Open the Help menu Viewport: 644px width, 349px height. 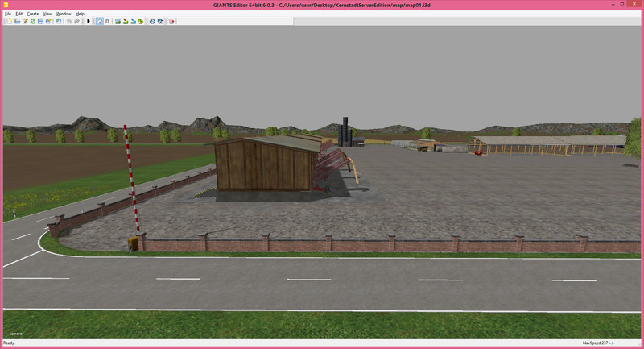tap(80, 14)
